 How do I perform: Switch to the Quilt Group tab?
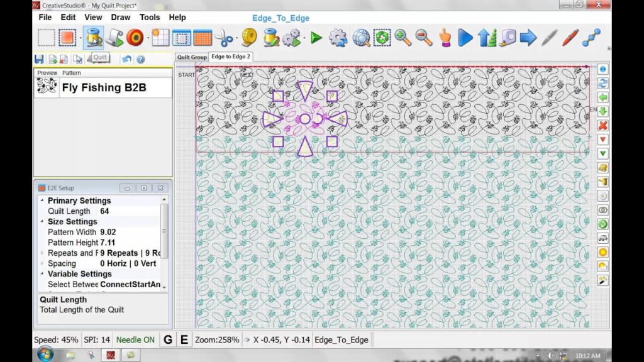(191, 57)
